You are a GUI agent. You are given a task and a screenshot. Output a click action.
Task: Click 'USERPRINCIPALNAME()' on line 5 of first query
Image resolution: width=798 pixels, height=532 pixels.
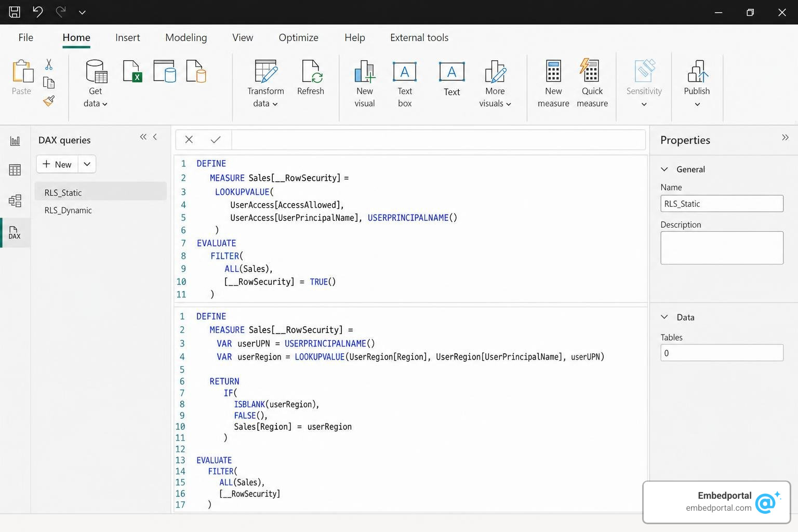pyautogui.click(x=413, y=218)
